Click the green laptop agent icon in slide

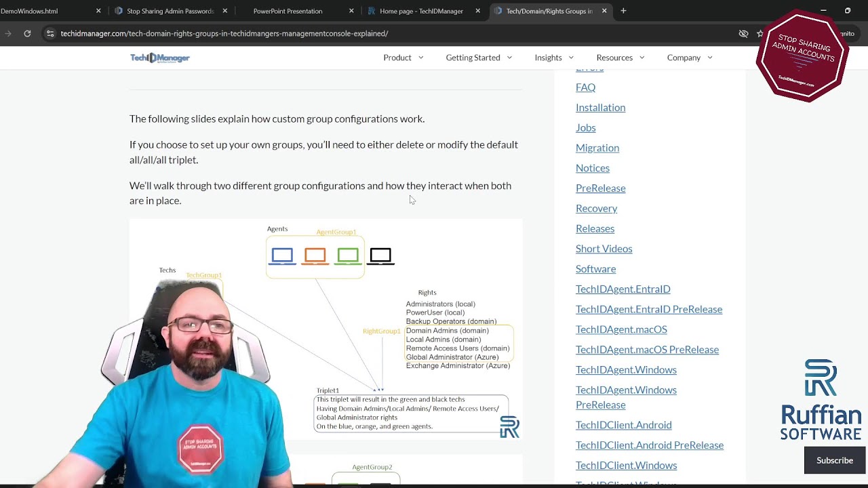(x=348, y=256)
